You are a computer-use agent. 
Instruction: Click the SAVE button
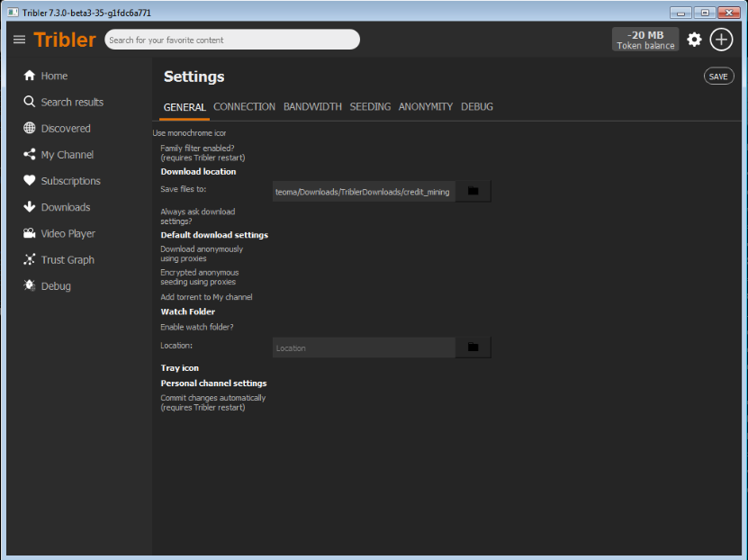tap(718, 76)
